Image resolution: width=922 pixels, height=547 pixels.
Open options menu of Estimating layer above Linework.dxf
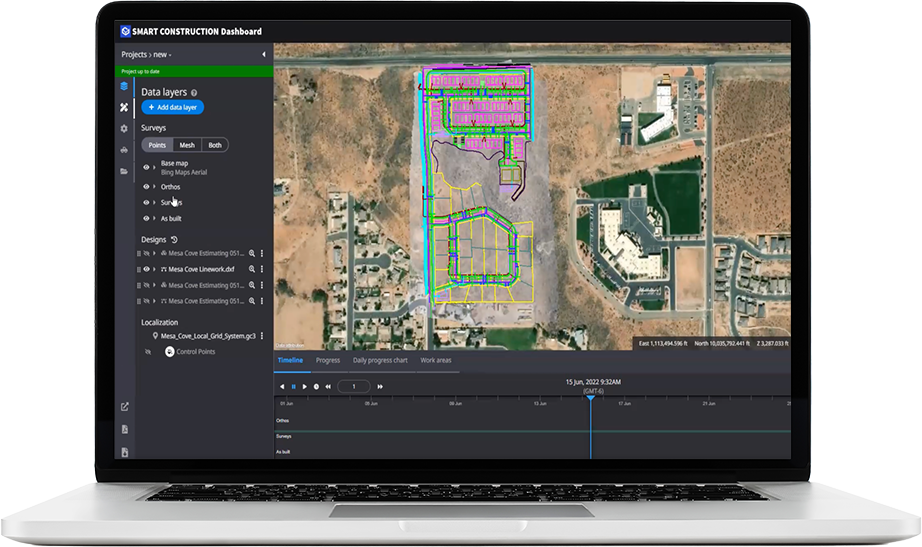click(x=262, y=254)
